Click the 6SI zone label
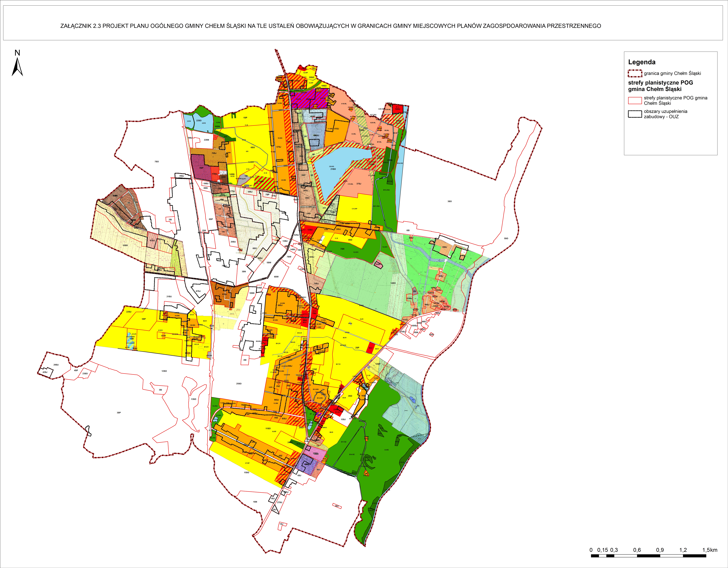This screenshot has height=568, width=728. coord(408,230)
